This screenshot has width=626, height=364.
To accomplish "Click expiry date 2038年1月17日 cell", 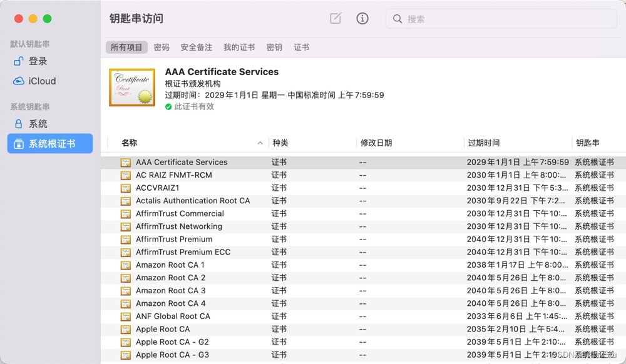I will [518, 265].
